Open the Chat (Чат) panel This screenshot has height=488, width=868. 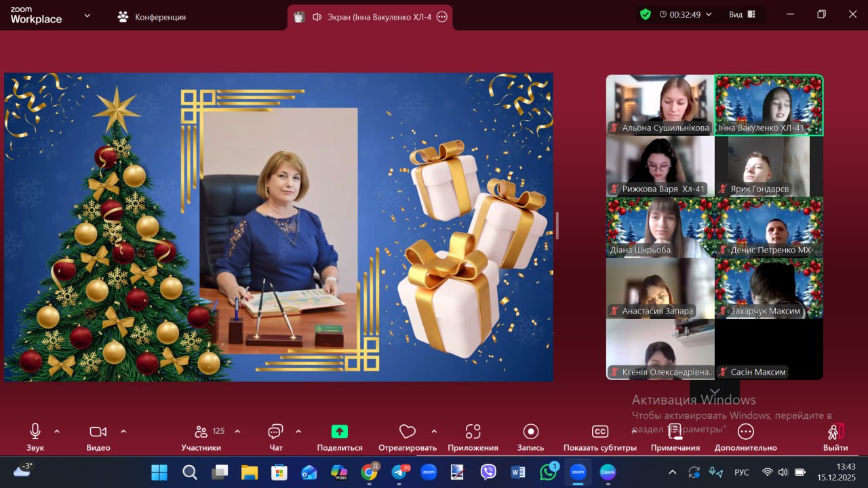tap(275, 432)
